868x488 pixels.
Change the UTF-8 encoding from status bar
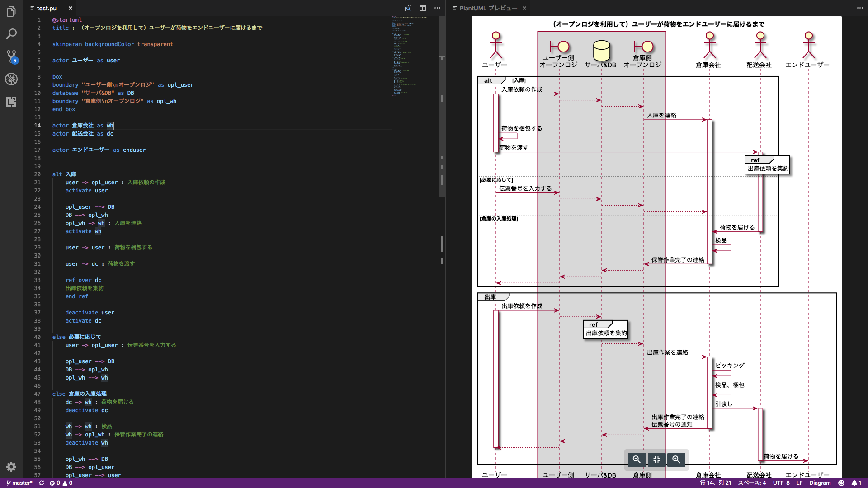coord(781,483)
